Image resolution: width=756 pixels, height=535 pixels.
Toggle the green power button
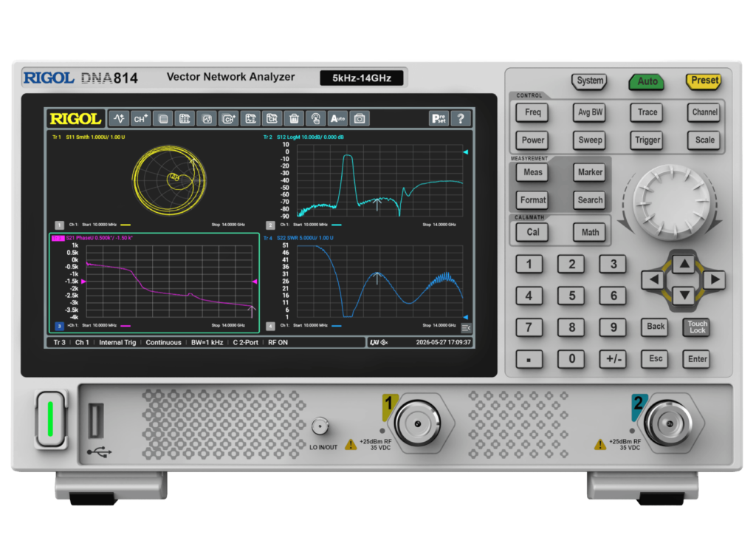51,419
